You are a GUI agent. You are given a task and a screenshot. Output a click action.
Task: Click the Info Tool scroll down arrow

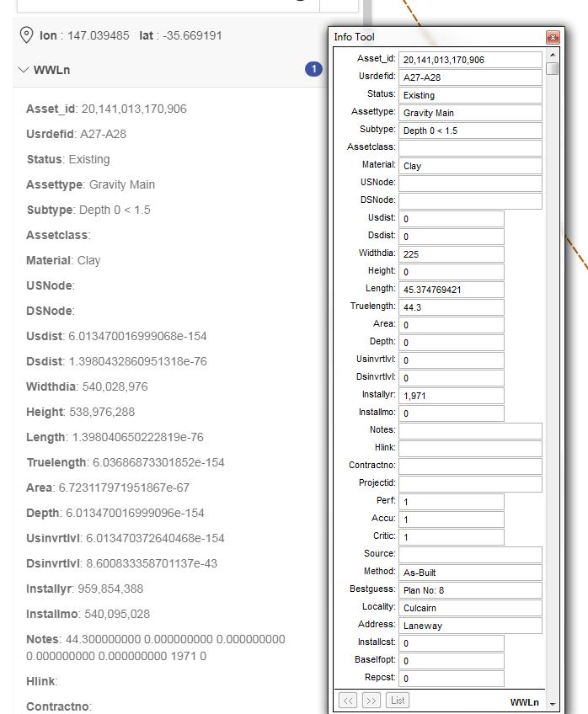(x=553, y=705)
